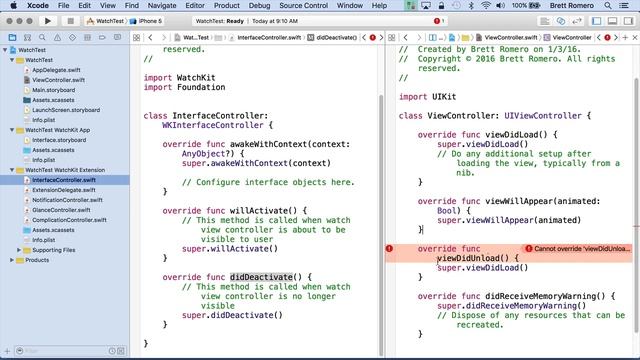Toggle the Debug area visibility
640x360 pixels.
[x=612, y=21]
